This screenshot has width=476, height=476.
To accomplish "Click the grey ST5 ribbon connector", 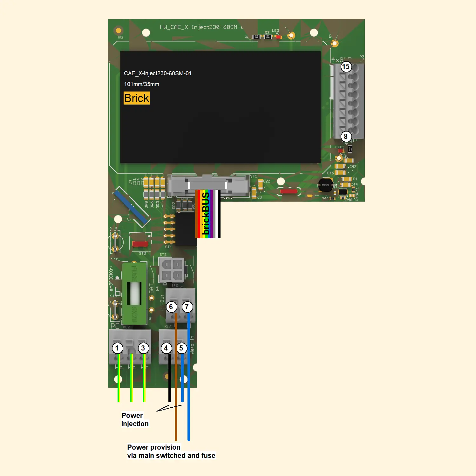I will [208, 185].
